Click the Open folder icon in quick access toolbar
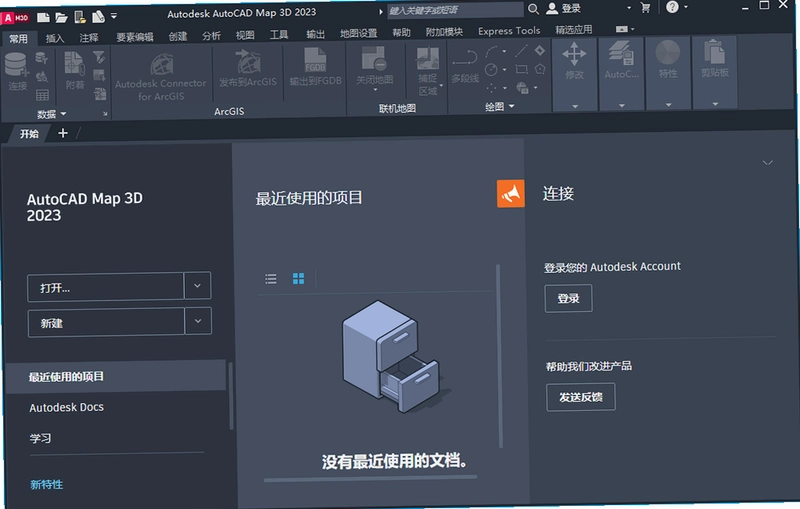The image size is (800, 509). click(61, 18)
